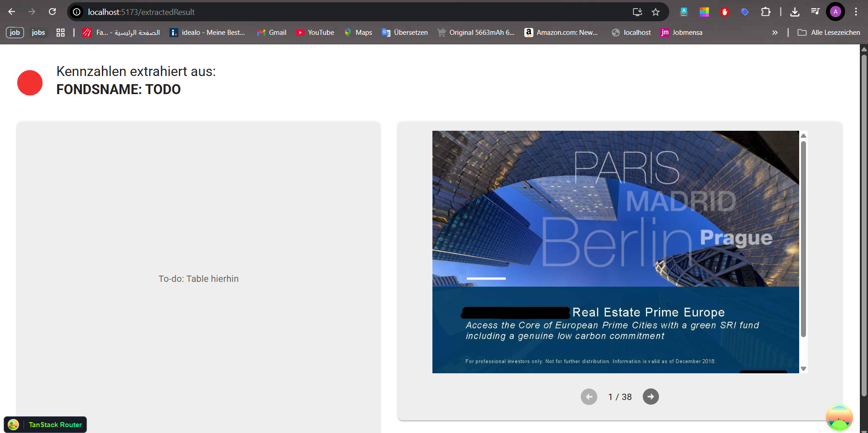868x433 pixels.
Task: Click the previous page arrow button
Action: tap(589, 397)
